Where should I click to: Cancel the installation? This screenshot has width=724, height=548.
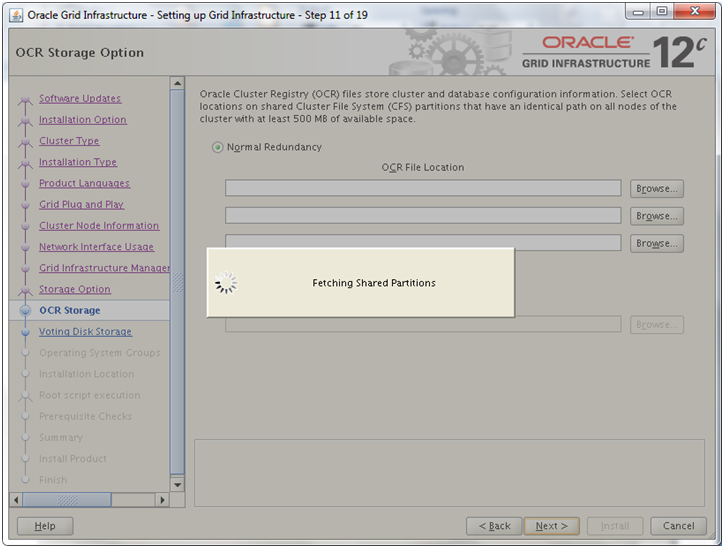tap(678, 526)
